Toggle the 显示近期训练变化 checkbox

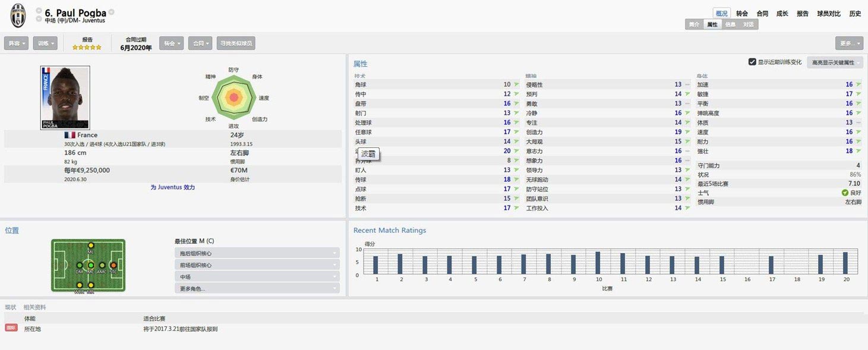(752, 62)
